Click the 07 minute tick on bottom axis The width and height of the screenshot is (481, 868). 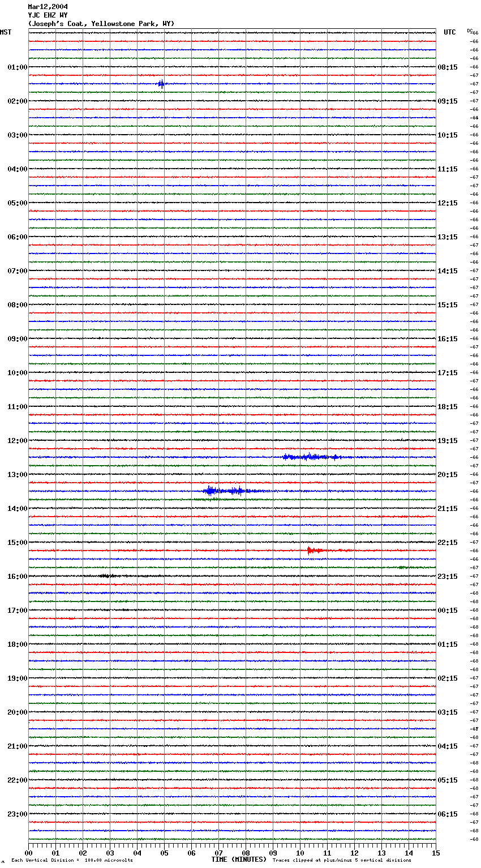click(218, 853)
